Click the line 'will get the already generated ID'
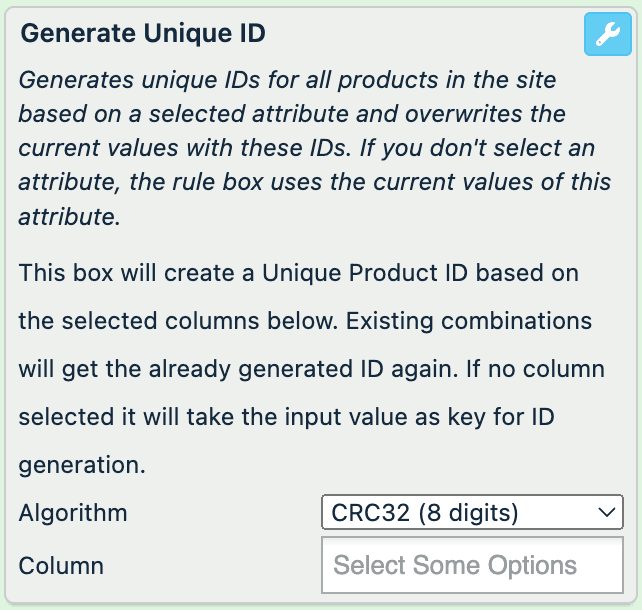 250,369
